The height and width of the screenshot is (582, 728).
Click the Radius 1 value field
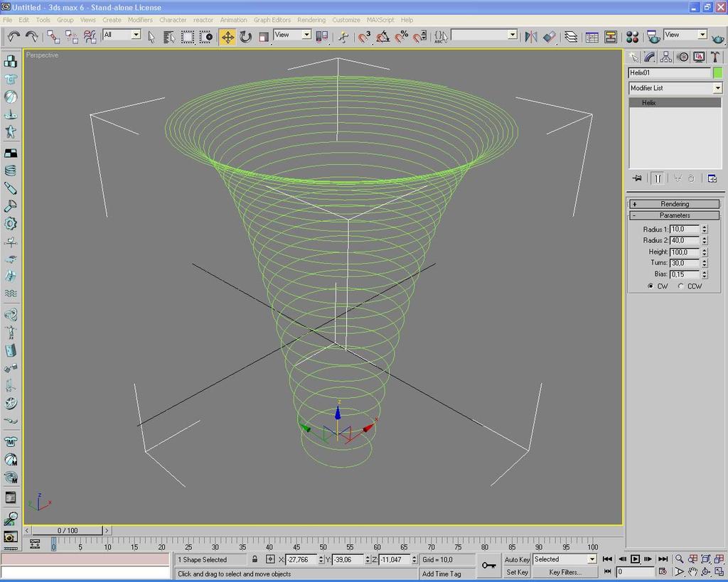685,230
